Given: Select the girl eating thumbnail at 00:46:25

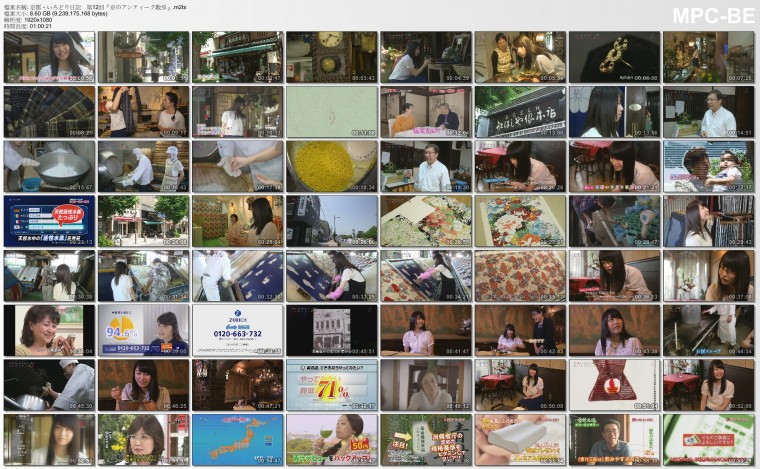Looking at the screenshot, I should click(143, 386).
